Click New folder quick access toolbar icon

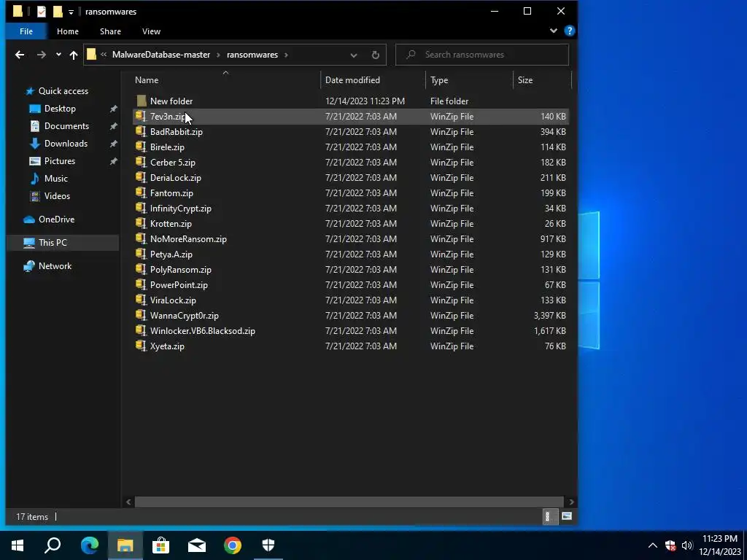(x=58, y=12)
